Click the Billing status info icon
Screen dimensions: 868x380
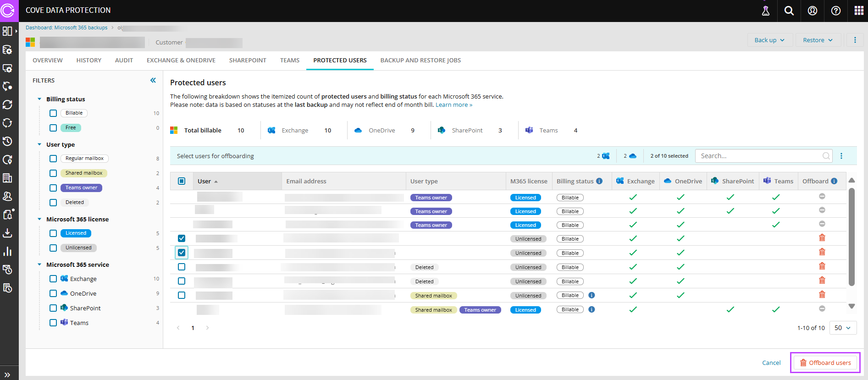coord(599,181)
